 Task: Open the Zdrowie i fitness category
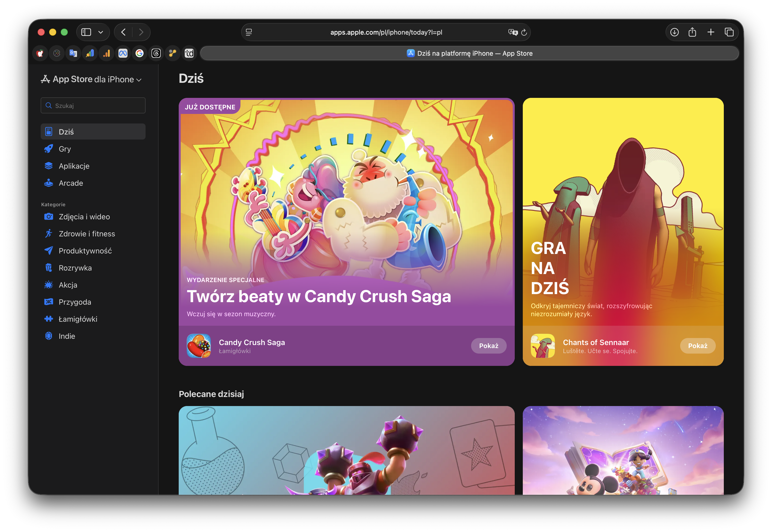click(87, 234)
